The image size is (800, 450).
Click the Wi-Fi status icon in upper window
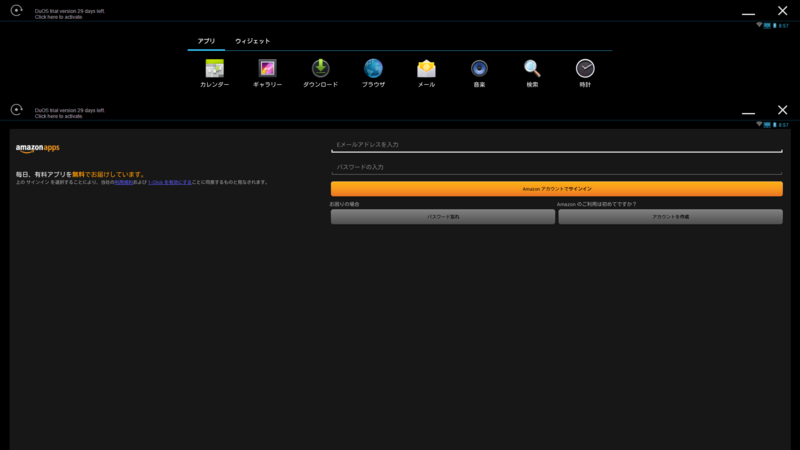(759, 25)
